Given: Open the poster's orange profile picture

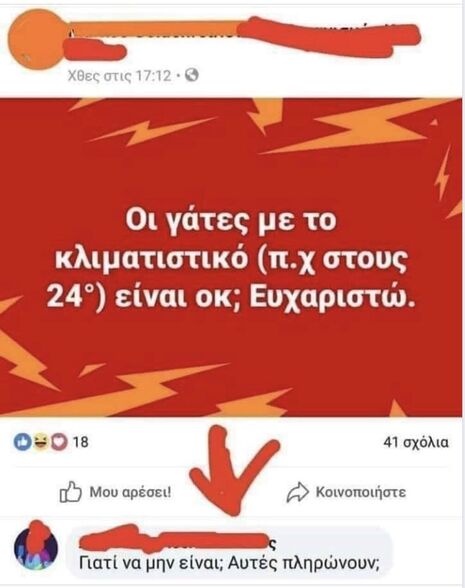Looking at the screenshot, I should 38,39.
